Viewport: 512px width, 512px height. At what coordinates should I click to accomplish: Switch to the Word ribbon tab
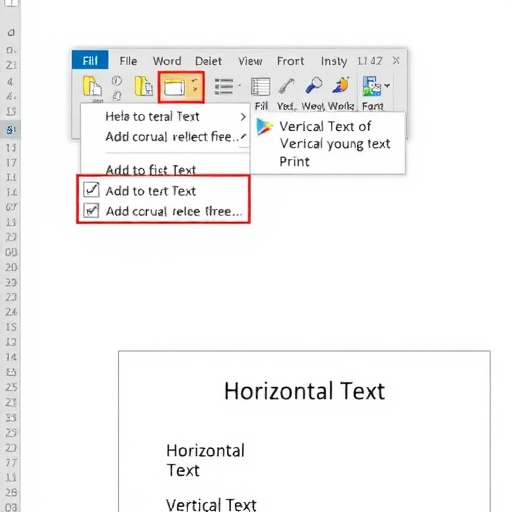[x=167, y=61]
